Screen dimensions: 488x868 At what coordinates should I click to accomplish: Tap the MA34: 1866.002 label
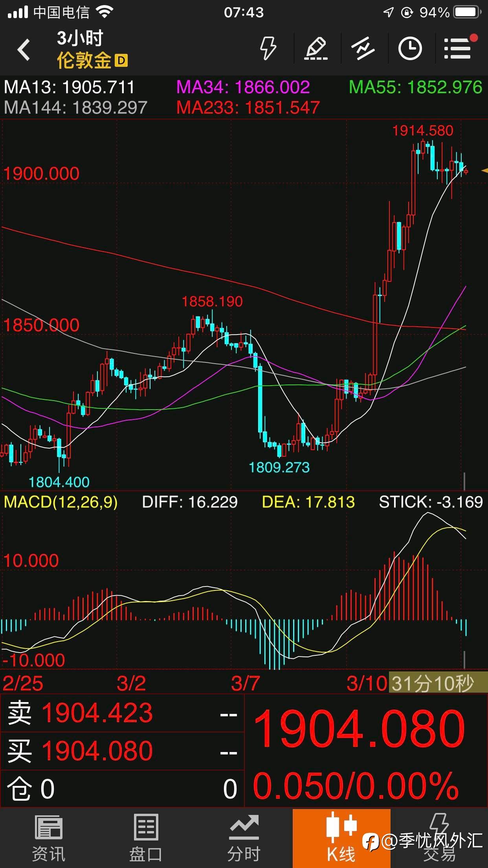pos(243,87)
